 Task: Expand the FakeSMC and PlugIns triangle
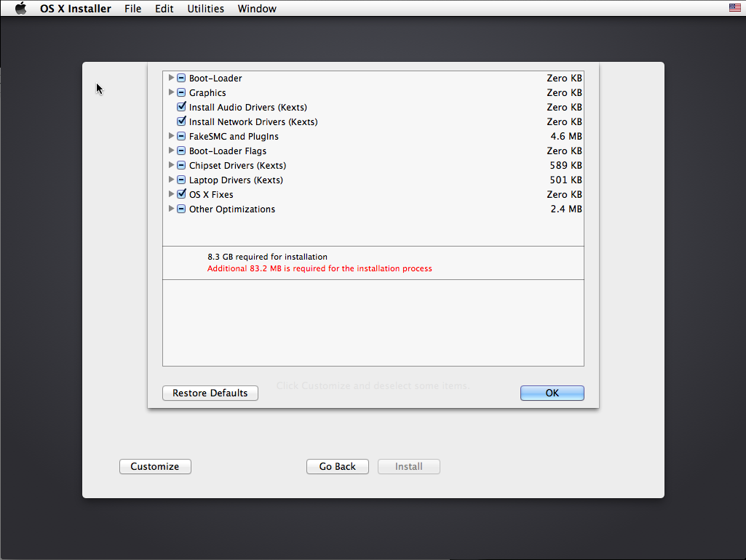coord(171,136)
